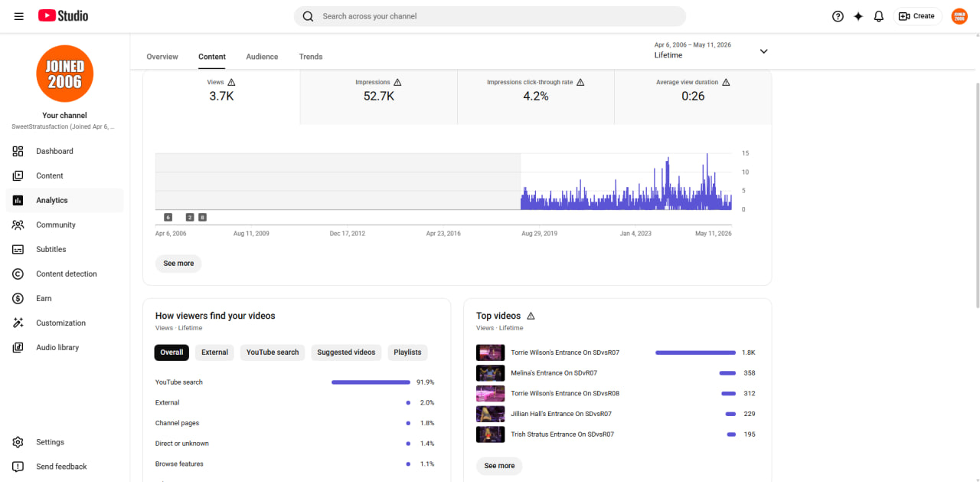Open the Trends tab

pos(311,57)
